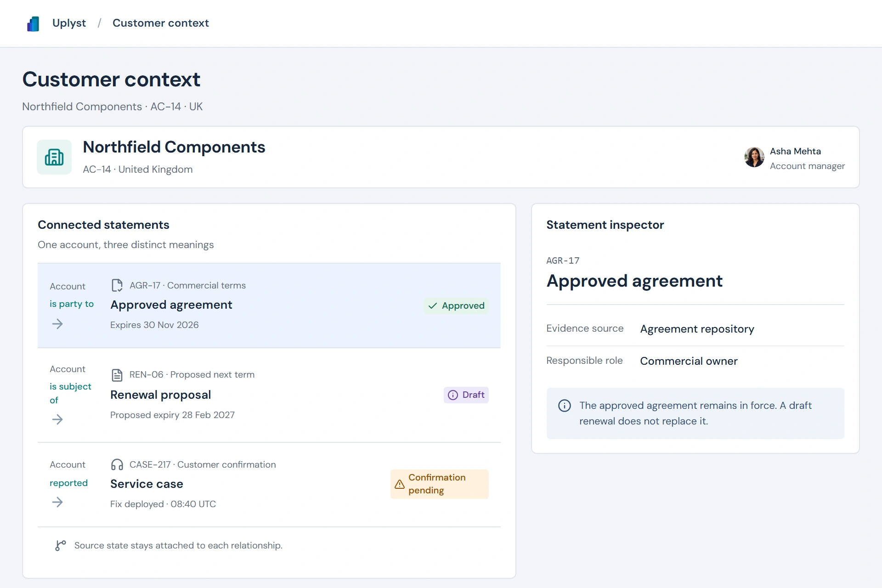Image resolution: width=882 pixels, height=588 pixels.
Task: Select the Renewal proposal row title
Action: click(161, 395)
